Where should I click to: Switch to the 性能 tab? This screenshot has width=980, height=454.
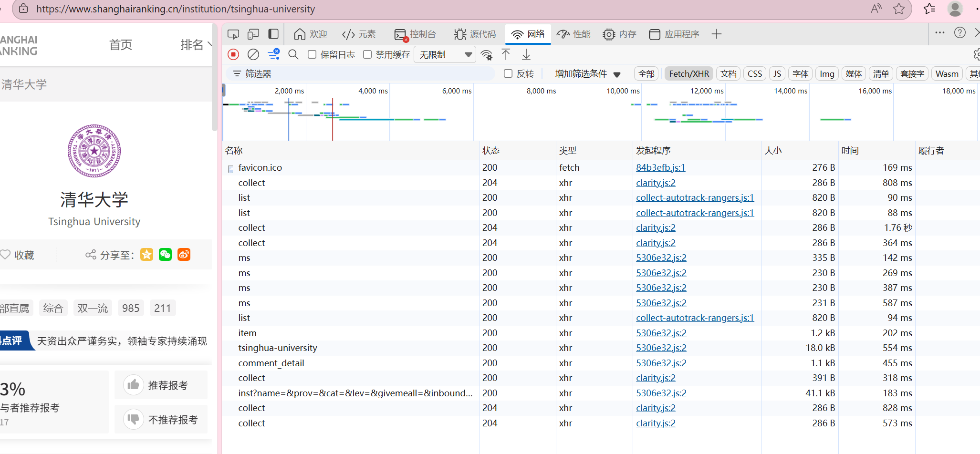(573, 34)
